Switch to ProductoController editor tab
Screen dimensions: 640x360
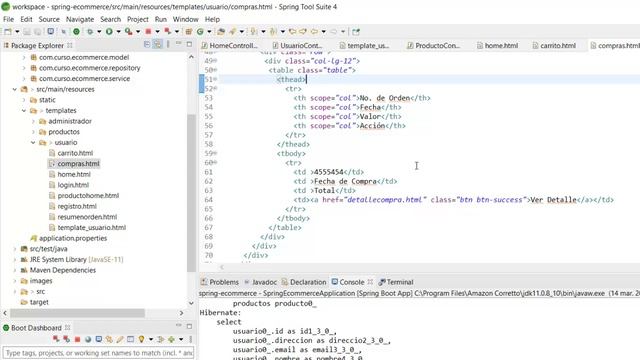point(433,46)
